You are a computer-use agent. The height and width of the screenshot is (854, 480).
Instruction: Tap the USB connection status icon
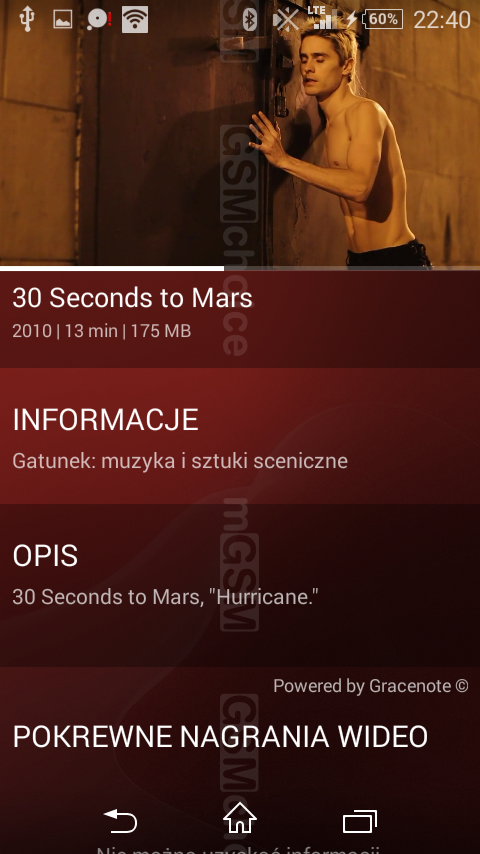click(x=27, y=19)
